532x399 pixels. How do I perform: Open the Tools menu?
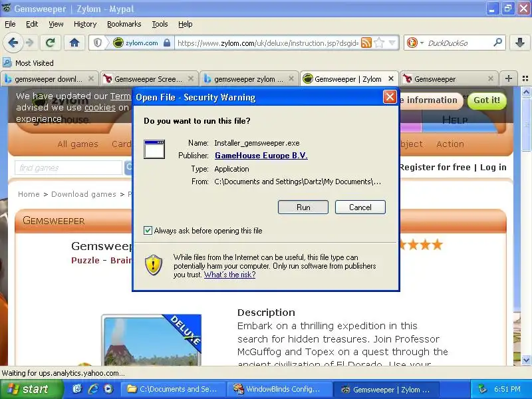pos(160,24)
